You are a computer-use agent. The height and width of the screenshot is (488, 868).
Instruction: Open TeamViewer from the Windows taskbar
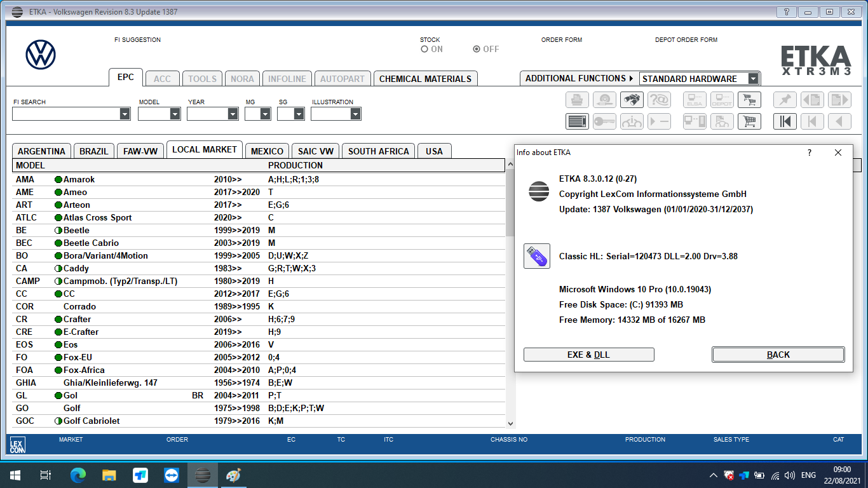[x=172, y=475]
